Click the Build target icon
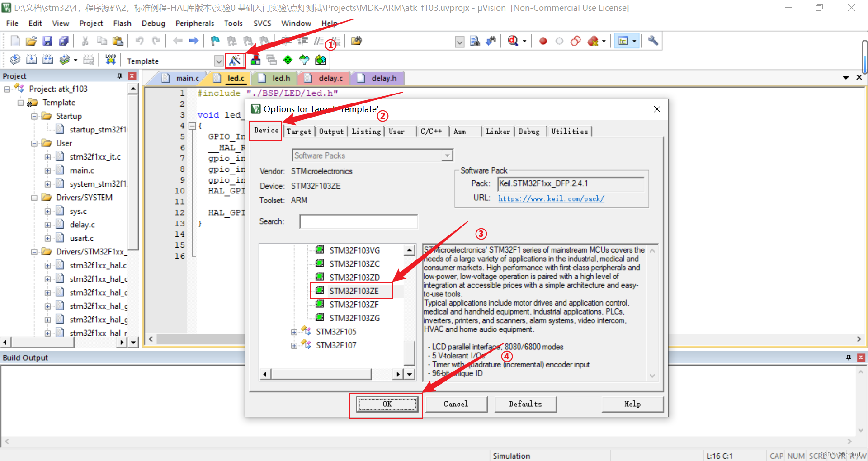The image size is (868, 461). [31, 60]
